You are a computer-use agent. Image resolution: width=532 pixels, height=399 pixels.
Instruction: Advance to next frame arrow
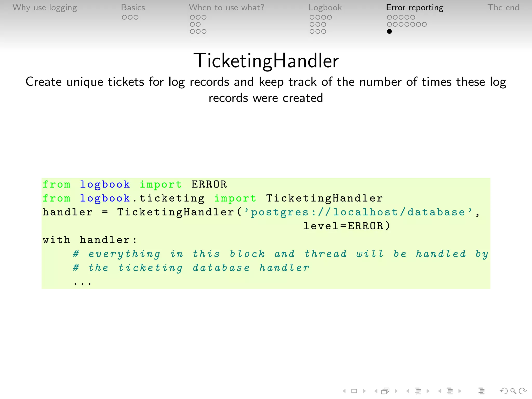[x=396, y=391]
